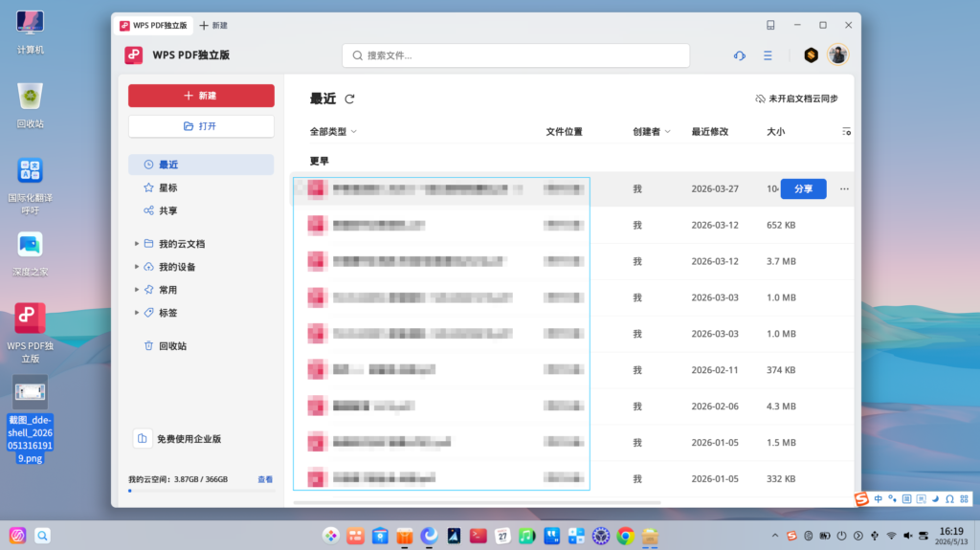Open the hamburger menu icon in header

pyautogui.click(x=768, y=55)
